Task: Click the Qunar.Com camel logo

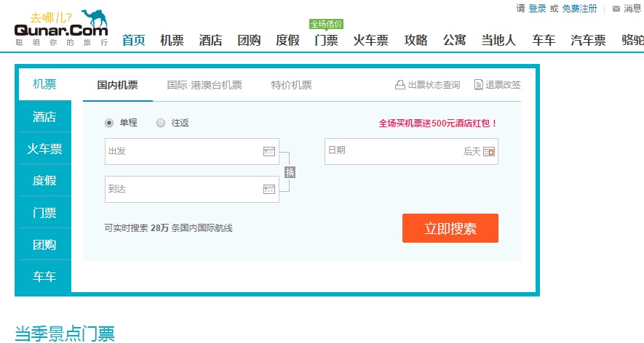Action: point(61,28)
